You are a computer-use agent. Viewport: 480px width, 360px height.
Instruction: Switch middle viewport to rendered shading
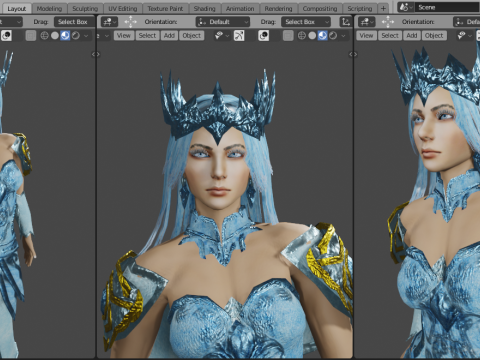coord(333,35)
